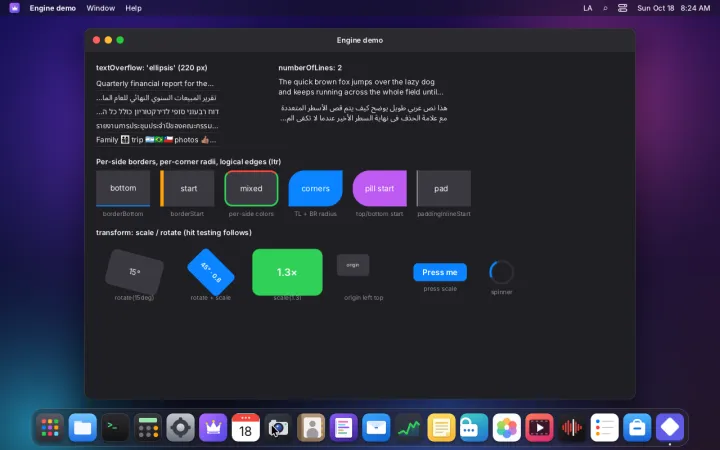The height and width of the screenshot is (450, 720).
Task: Click the 'transform: scale / rotate' section heading
Action: tap(174, 232)
